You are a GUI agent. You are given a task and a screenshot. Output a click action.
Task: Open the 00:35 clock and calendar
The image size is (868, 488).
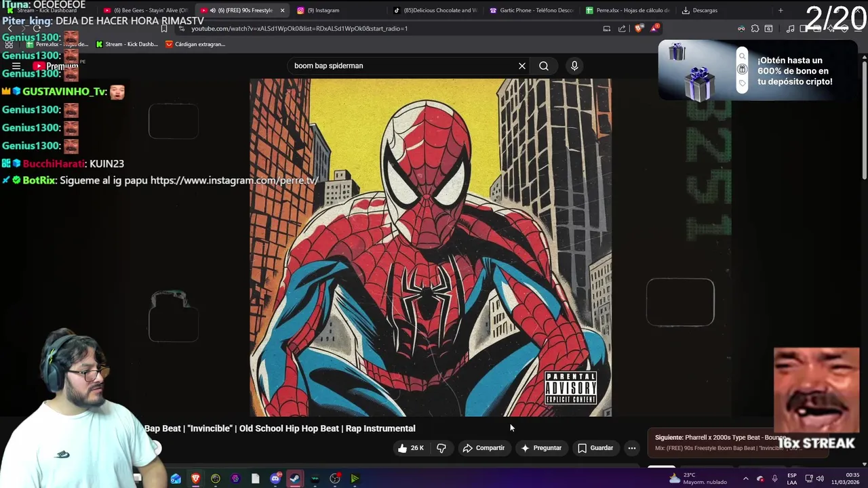coord(846,479)
